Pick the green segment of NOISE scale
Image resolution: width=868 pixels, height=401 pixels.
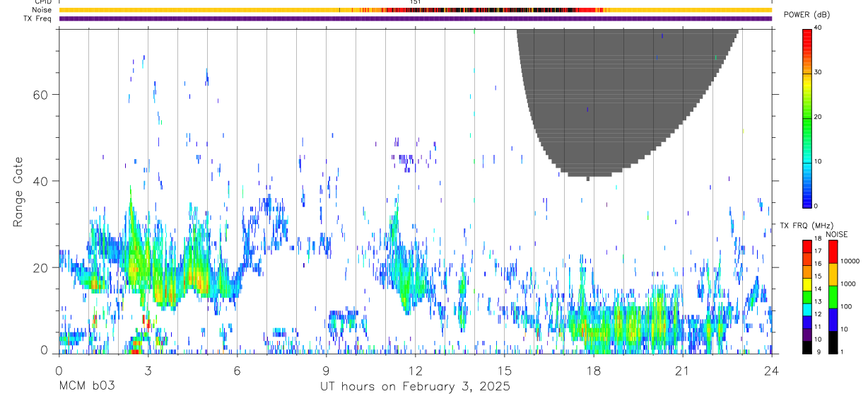pos(833,297)
